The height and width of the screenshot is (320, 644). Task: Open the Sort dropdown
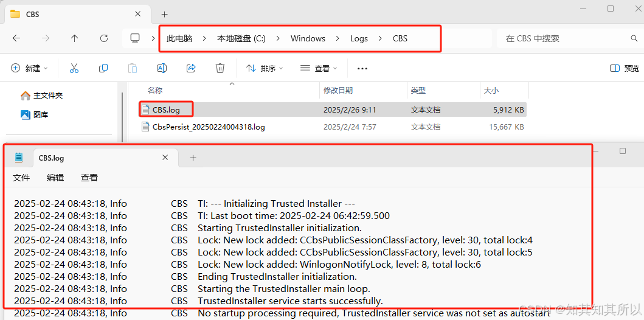click(x=265, y=68)
